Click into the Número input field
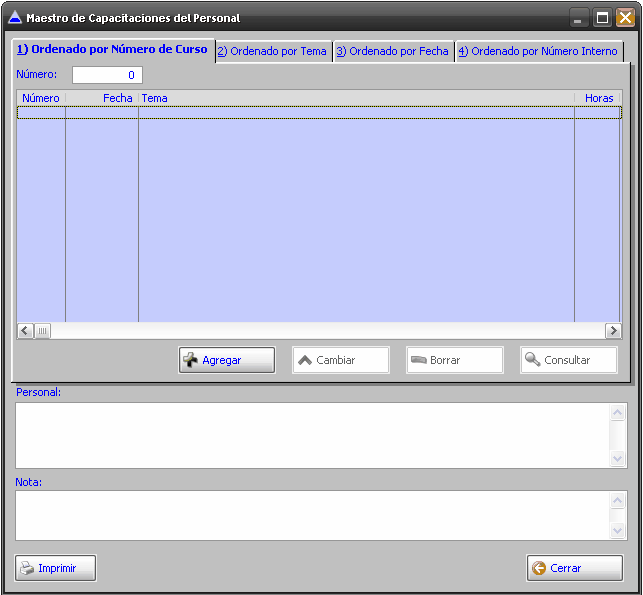643x595 pixels. pyautogui.click(x=107, y=75)
